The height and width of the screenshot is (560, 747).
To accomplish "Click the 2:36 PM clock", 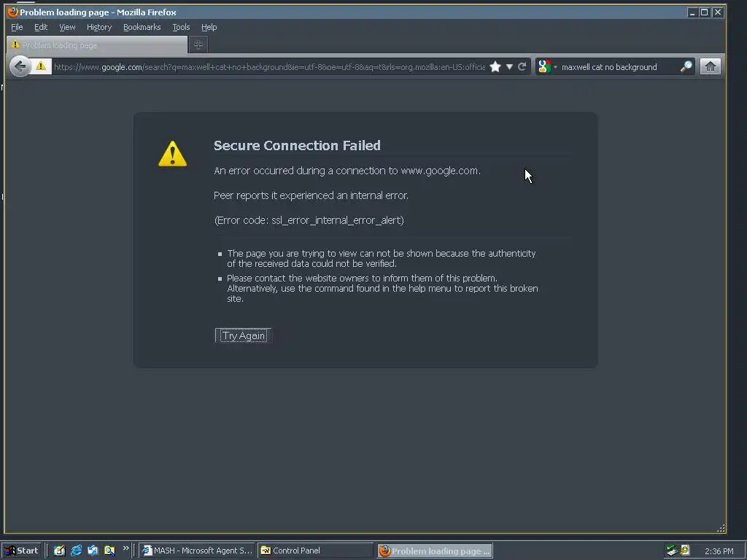I will pos(719,551).
